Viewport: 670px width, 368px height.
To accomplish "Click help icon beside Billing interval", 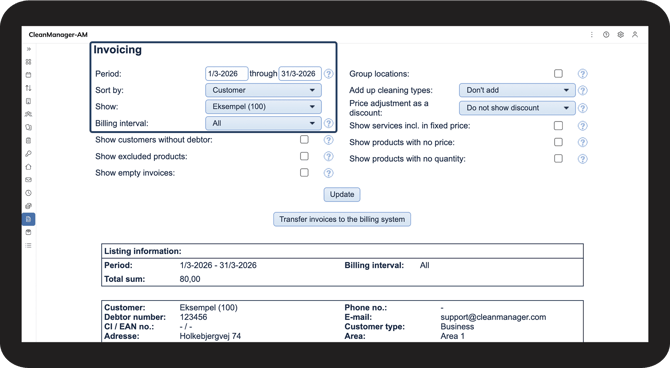I will coord(328,123).
